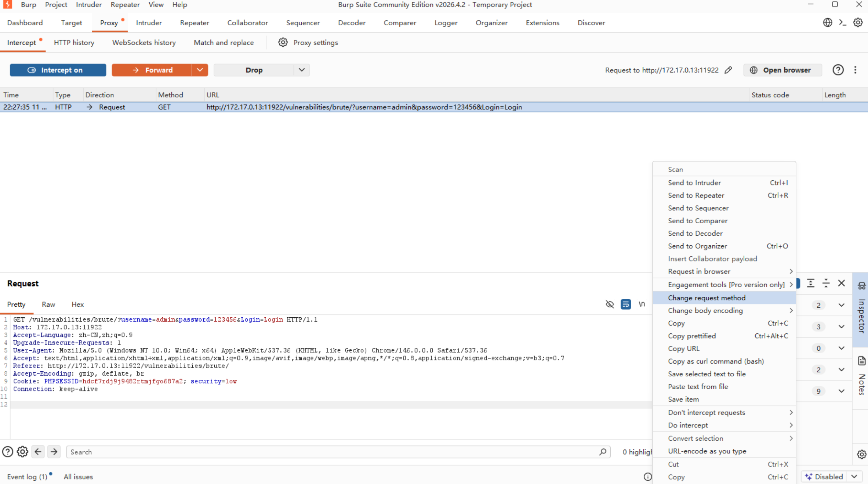
Task: Open the Forward dropdown arrow
Action: click(200, 70)
